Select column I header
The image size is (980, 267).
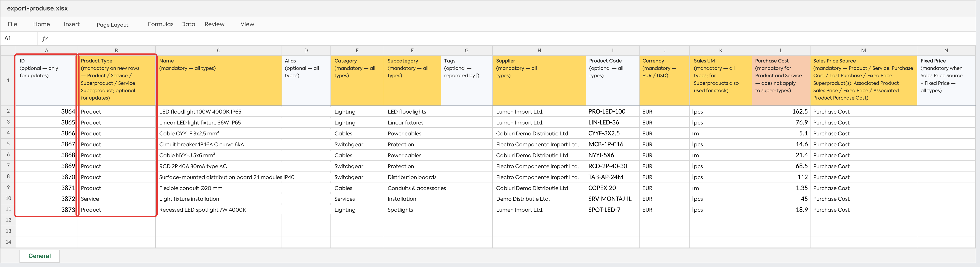[x=612, y=50]
